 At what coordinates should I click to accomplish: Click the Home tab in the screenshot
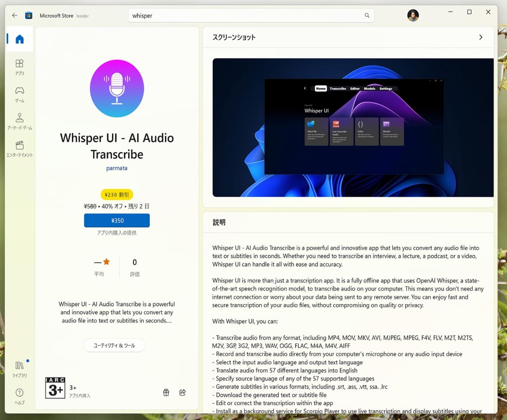321,89
